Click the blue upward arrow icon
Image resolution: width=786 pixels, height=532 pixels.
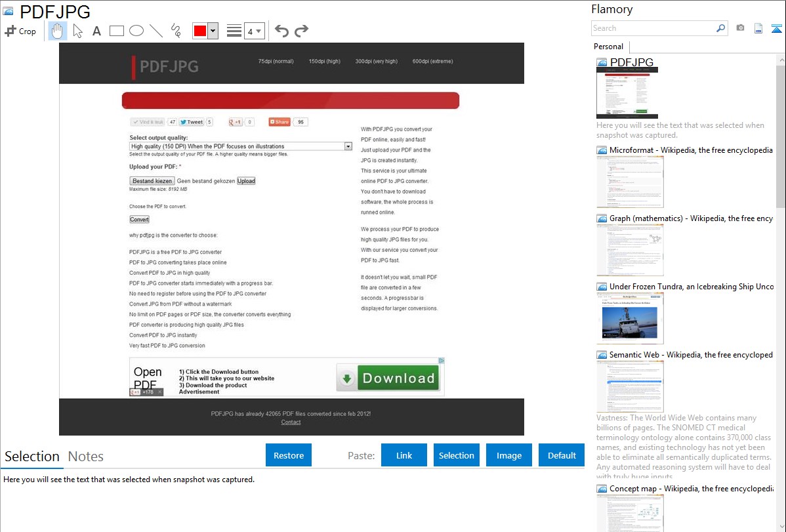coord(776,28)
